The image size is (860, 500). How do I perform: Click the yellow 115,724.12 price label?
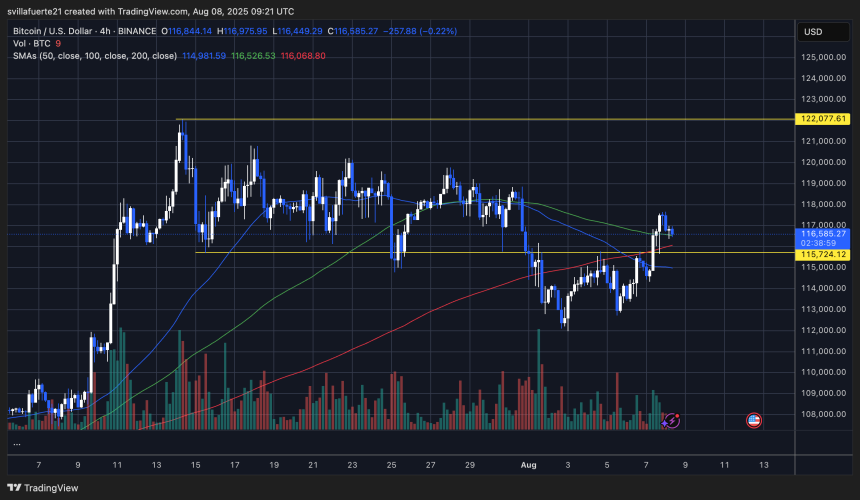tap(822, 254)
